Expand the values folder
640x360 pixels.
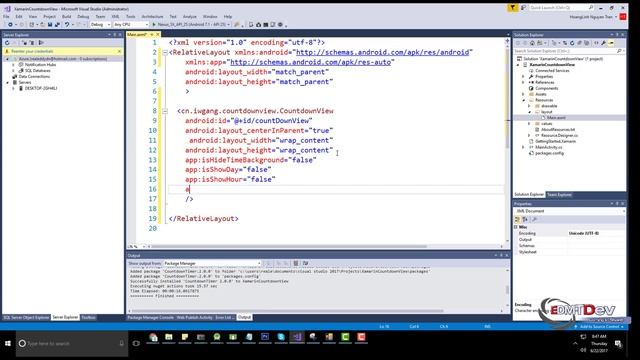[x=529, y=124]
